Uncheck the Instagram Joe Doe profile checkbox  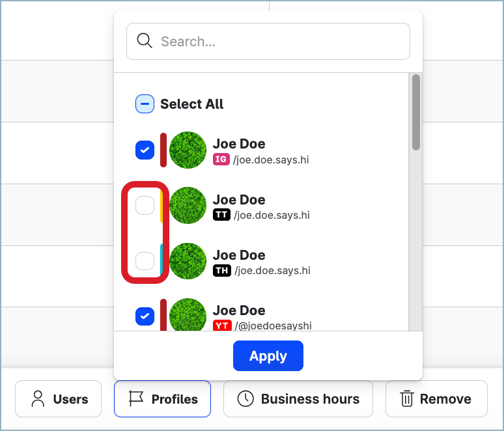[x=145, y=150]
